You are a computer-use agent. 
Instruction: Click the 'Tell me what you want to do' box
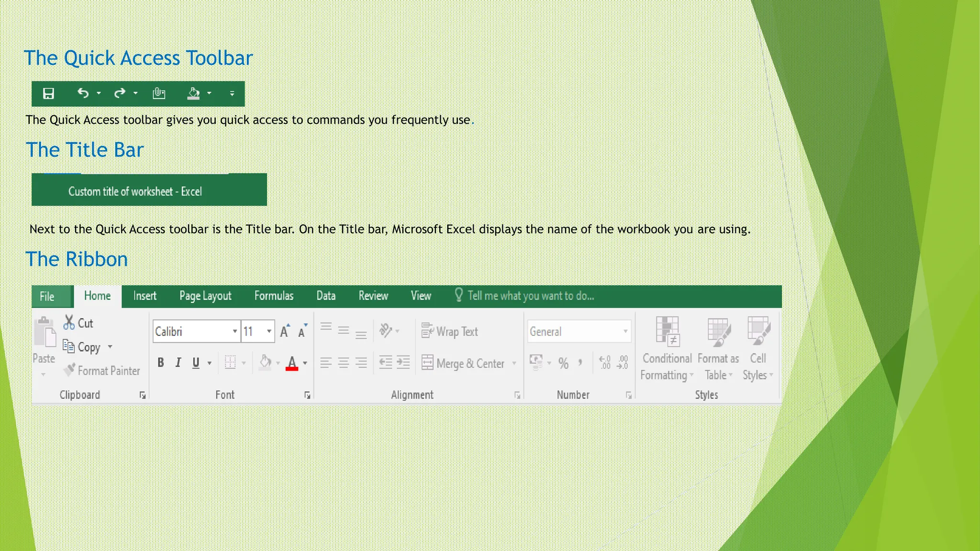(524, 296)
